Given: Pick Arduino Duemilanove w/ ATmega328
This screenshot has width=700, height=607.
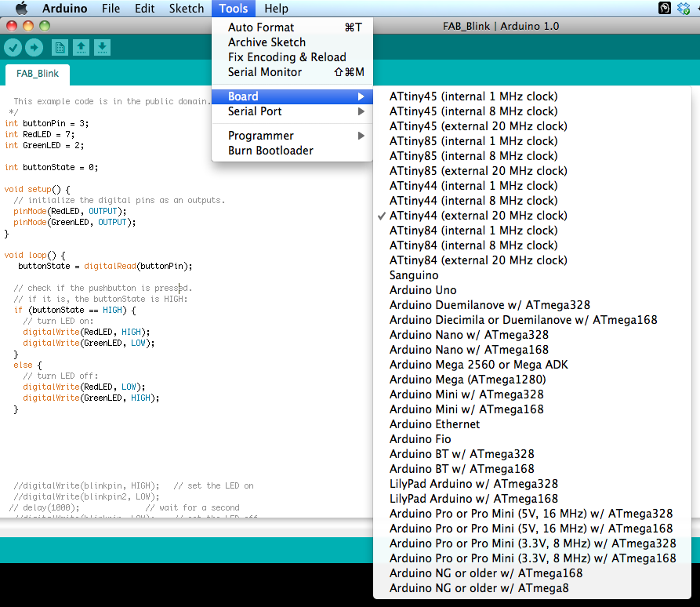Looking at the screenshot, I should pos(531,305).
